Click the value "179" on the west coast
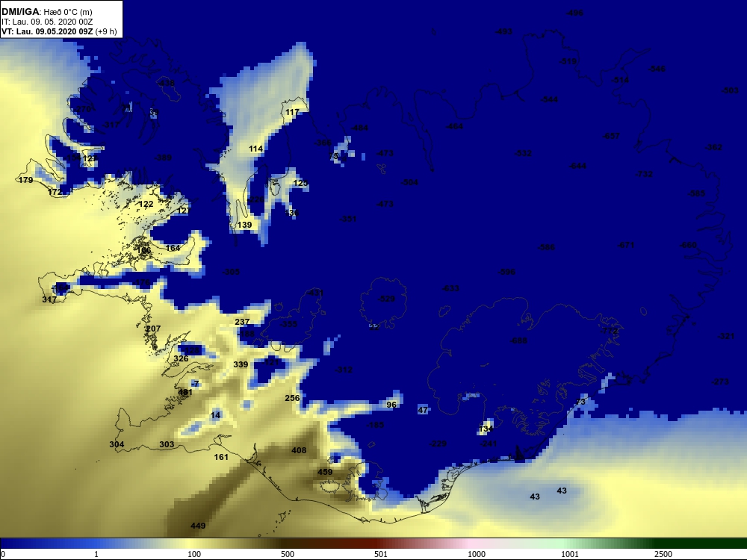The image size is (747, 560). (25, 179)
